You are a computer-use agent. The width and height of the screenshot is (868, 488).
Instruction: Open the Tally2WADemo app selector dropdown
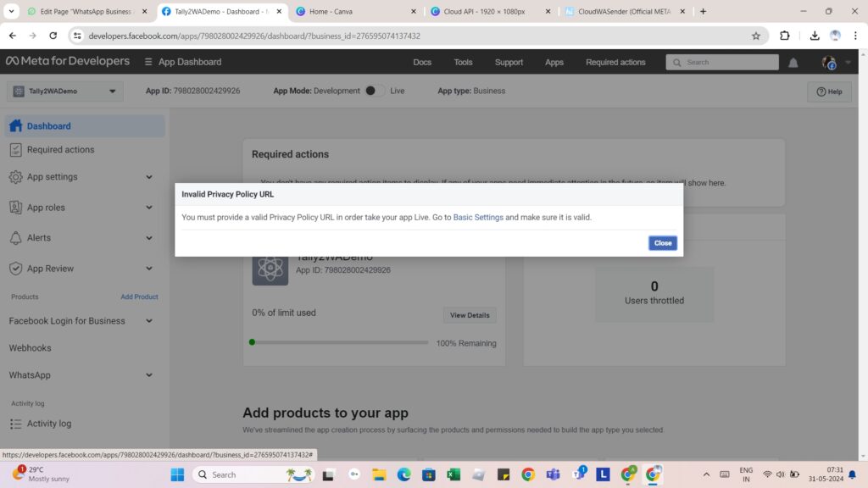pyautogui.click(x=65, y=91)
